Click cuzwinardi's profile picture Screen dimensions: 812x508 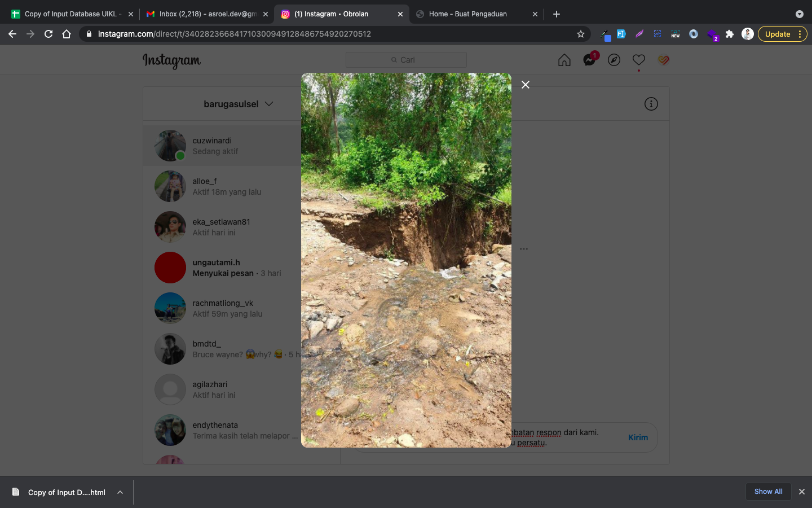point(170,146)
